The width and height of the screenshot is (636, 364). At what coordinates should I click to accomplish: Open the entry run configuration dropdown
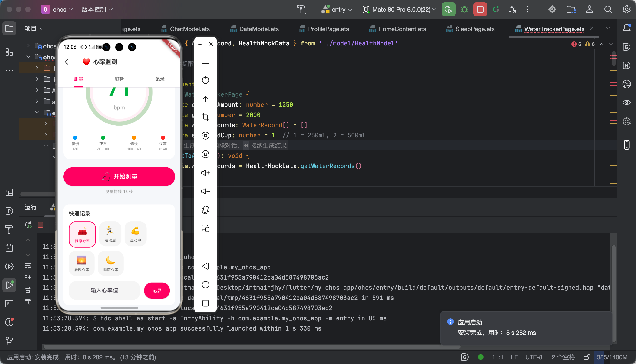(x=337, y=10)
